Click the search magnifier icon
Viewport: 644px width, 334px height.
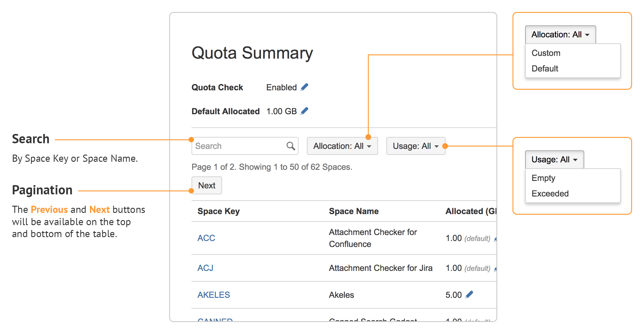290,146
